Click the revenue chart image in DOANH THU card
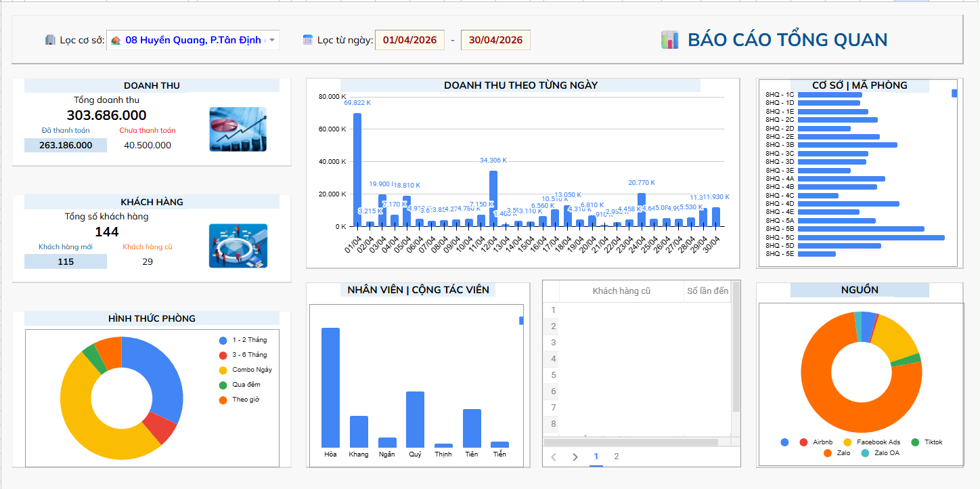980x489 pixels. point(238,129)
